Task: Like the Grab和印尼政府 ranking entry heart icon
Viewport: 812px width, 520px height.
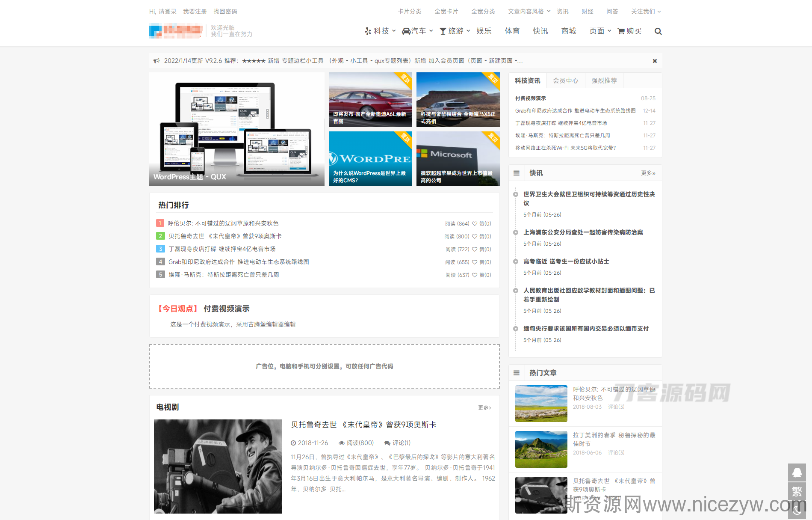Action: (475, 262)
